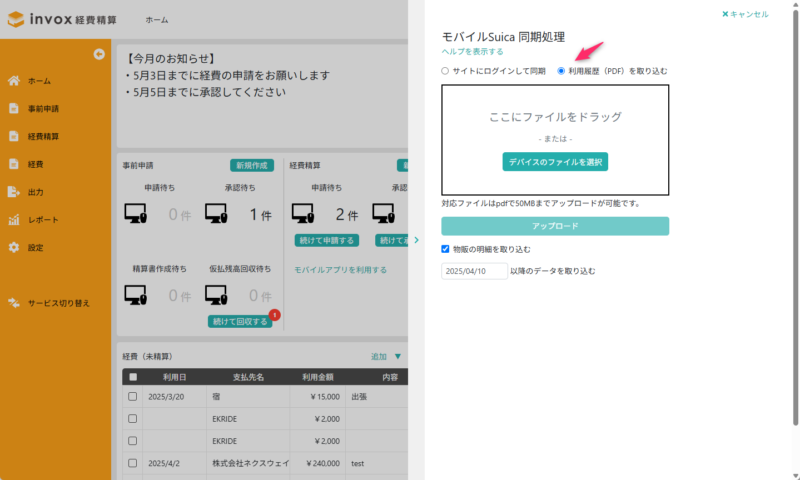Click the 事前申請 申請待ち monitor icon
The image size is (800, 480).
click(136, 213)
